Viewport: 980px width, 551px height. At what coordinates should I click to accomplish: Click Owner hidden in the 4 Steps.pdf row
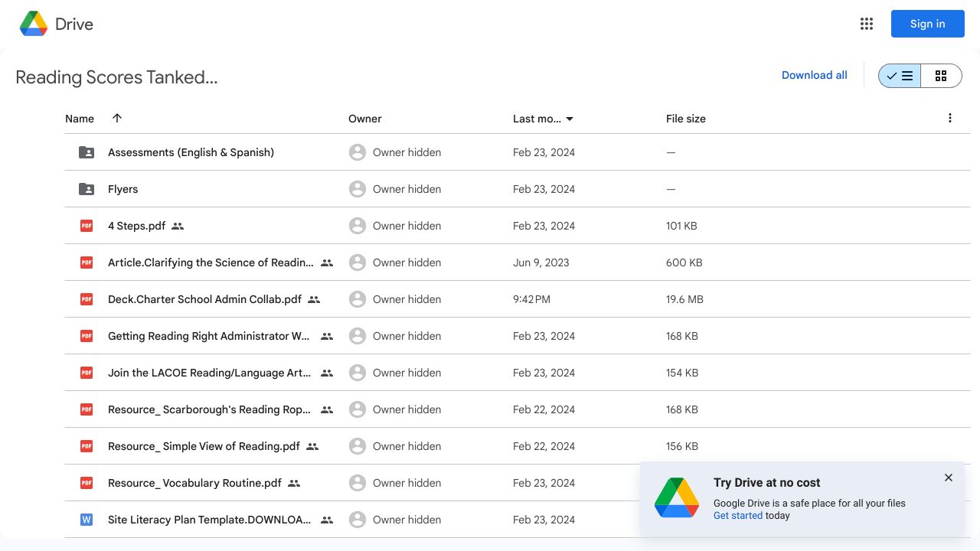(407, 226)
